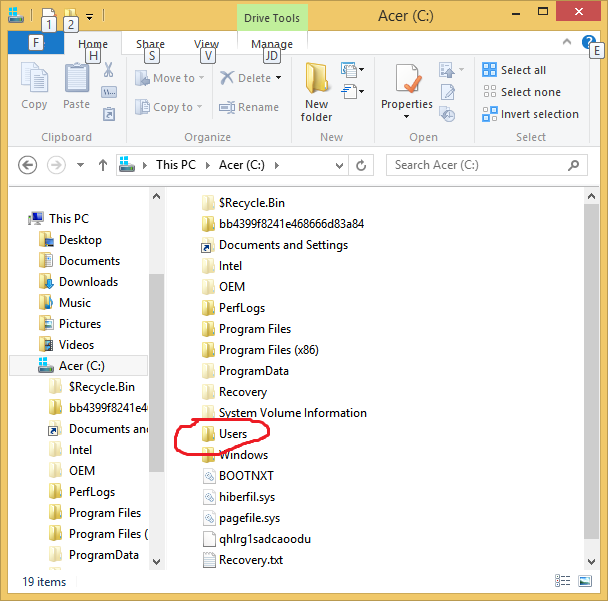Click the search magnifier icon
This screenshot has width=608, height=601.
(x=573, y=165)
